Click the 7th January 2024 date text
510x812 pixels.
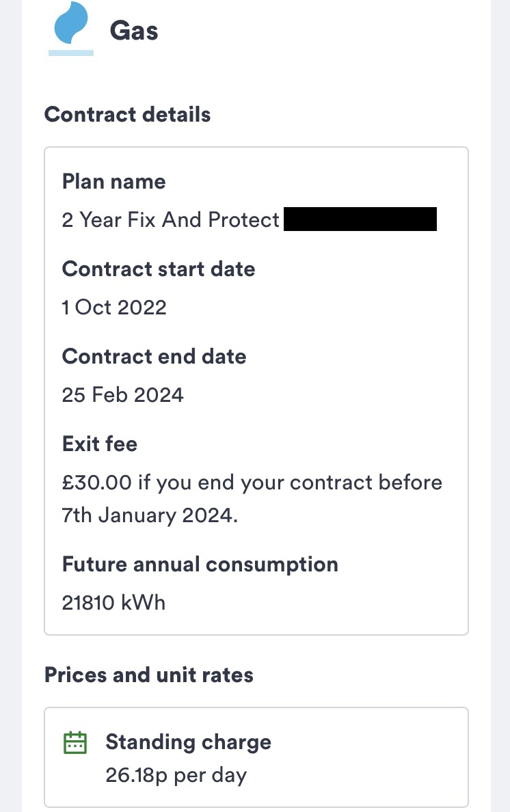click(148, 515)
